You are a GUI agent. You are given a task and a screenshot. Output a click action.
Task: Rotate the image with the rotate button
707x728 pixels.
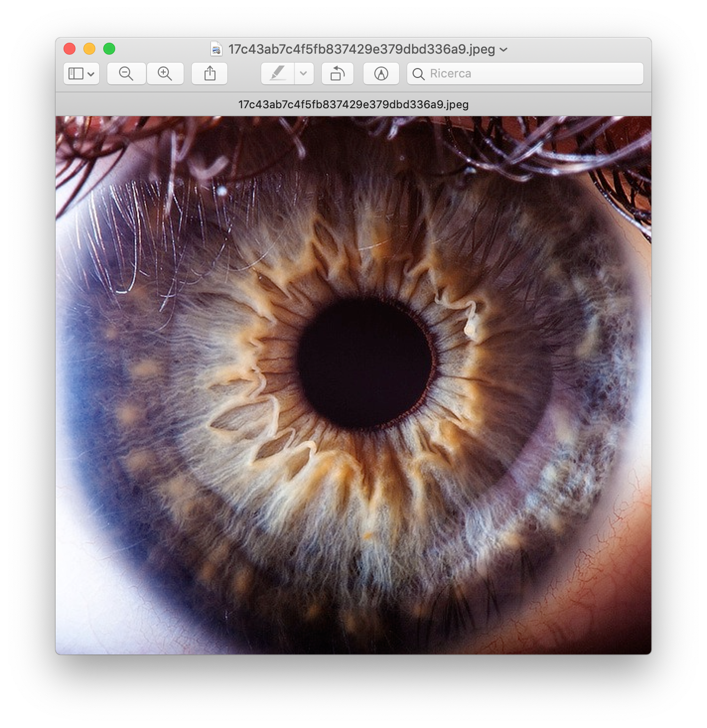pyautogui.click(x=338, y=73)
